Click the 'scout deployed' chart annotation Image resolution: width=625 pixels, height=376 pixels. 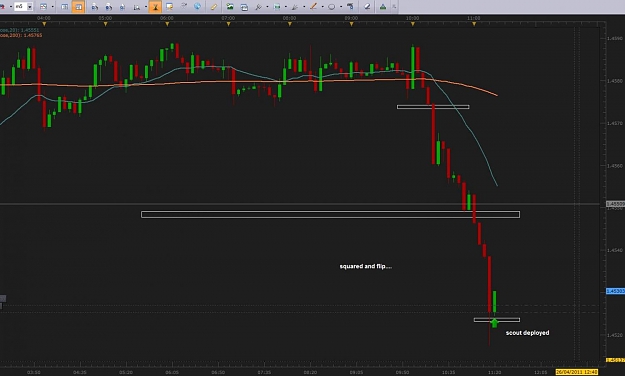(x=527, y=333)
